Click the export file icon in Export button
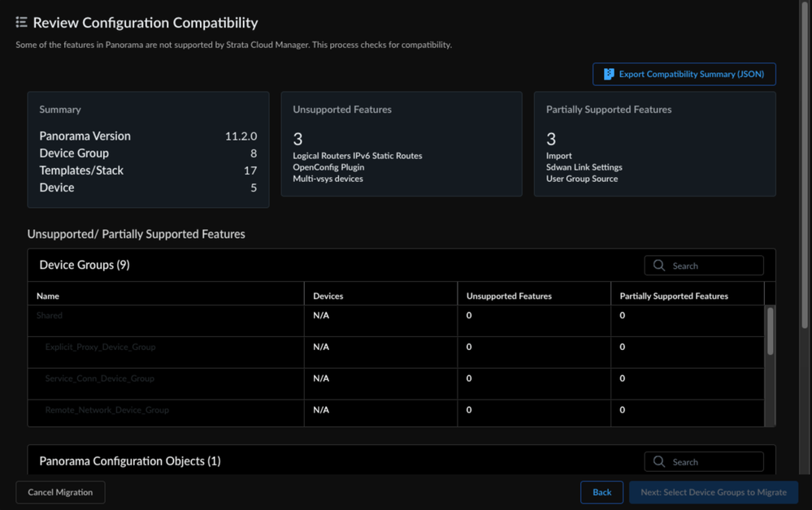 tap(609, 75)
